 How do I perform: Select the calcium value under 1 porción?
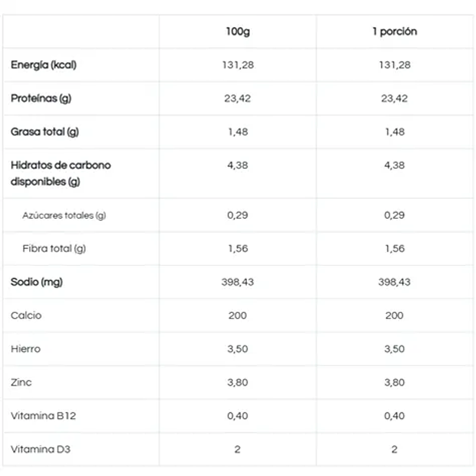394,315
